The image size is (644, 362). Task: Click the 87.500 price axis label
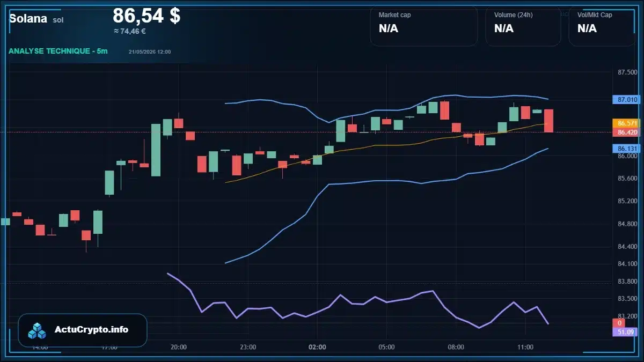pos(627,72)
